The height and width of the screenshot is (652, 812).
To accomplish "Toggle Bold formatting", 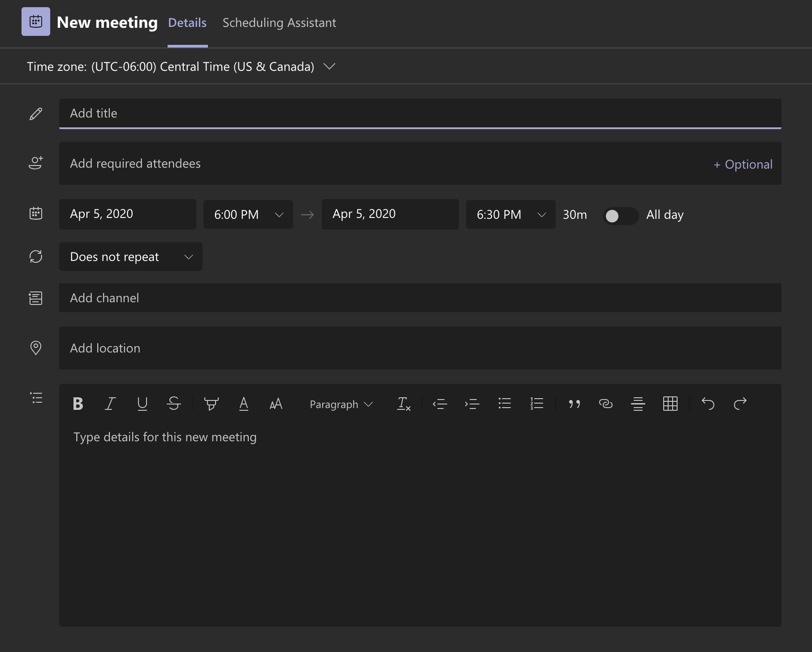I will 78,404.
